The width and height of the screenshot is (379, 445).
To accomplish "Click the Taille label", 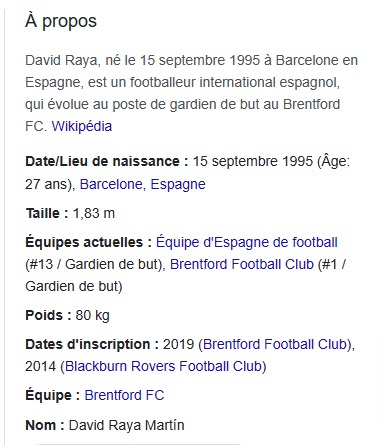I will point(47,213).
